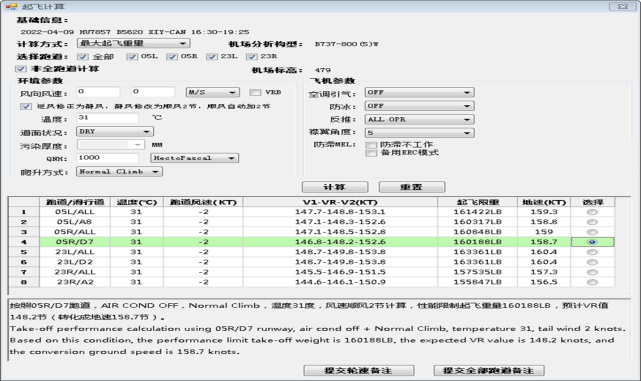The height and width of the screenshot is (381, 641).
Task: Select radio button for row 23R/ALL
Action: [x=592, y=272]
